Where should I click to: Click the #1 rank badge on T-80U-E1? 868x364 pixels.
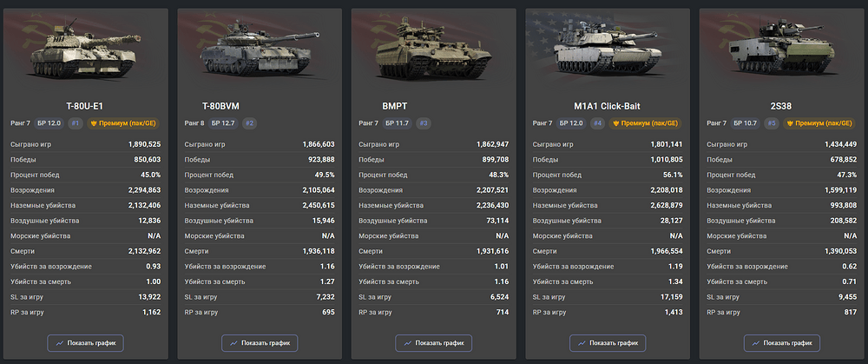pos(76,123)
